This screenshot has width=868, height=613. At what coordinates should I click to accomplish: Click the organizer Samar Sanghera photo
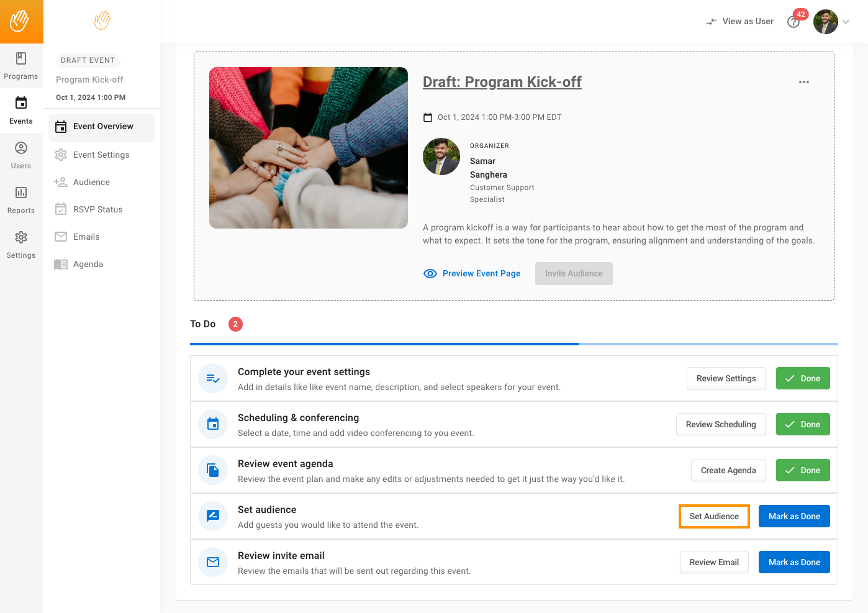pyautogui.click(x=441, y=157)
